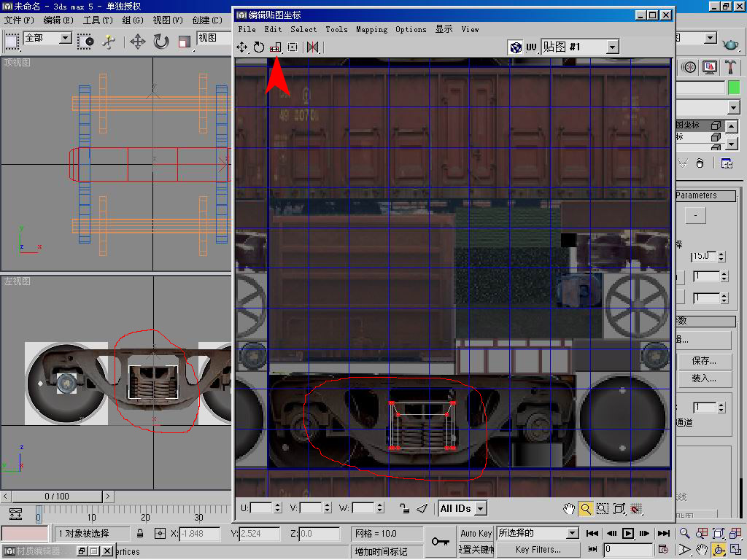The height and width of the screenshot is (560, 747).
Task: Select the Zoom magnifier tool in UV editor
Action: (x=586, y=508)
